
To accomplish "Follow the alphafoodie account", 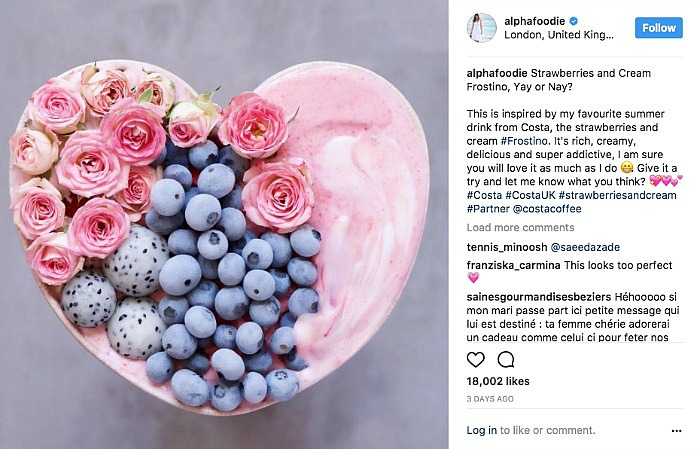I will pos(658,28).
